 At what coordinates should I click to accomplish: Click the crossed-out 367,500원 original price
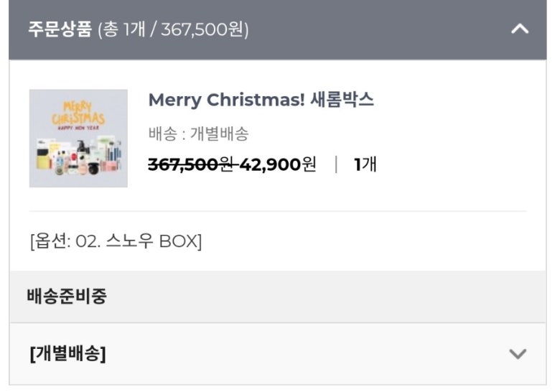192,164
